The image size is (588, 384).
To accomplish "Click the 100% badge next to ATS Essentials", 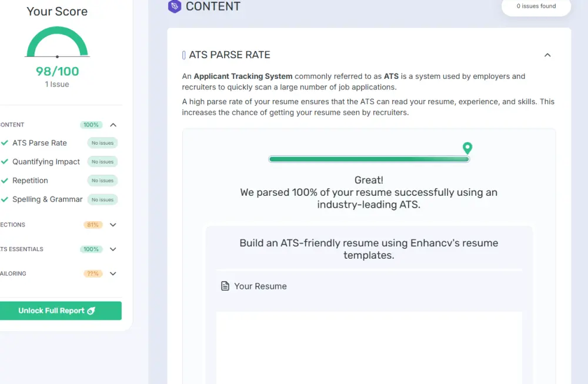I will (x=91, y=249).
